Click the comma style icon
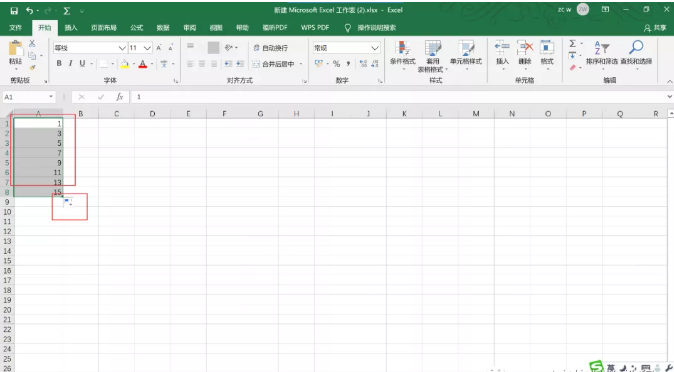The height and width of the screenshot is (372, 674). pyautogui.click(x=348, y=64)
